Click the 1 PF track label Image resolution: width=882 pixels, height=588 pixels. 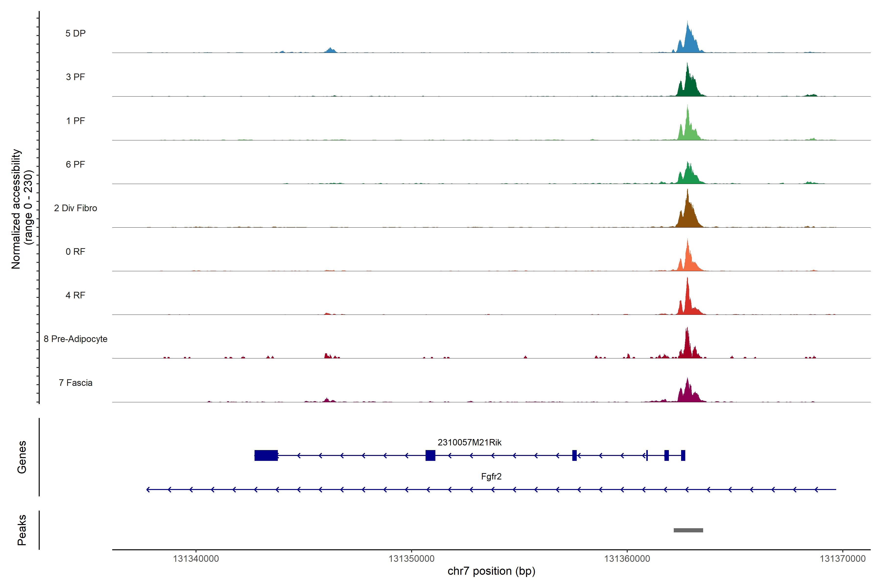[x=75, y=121]
